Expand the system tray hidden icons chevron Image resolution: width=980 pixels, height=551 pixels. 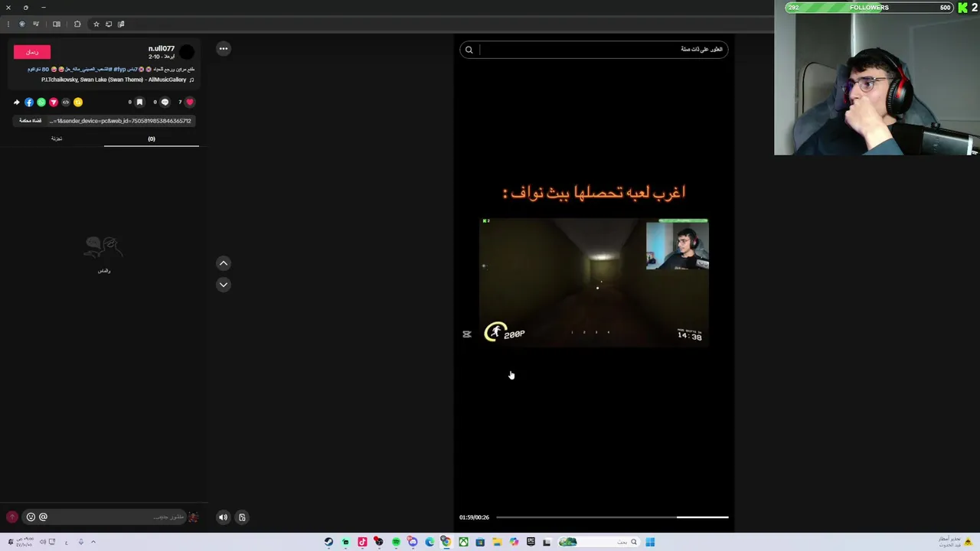click(93, 542)
